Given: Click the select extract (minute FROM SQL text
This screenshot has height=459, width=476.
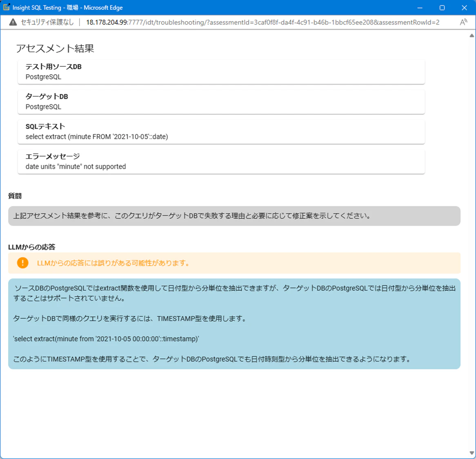Looking at the screenshot, I should click(x=97, y=137).
